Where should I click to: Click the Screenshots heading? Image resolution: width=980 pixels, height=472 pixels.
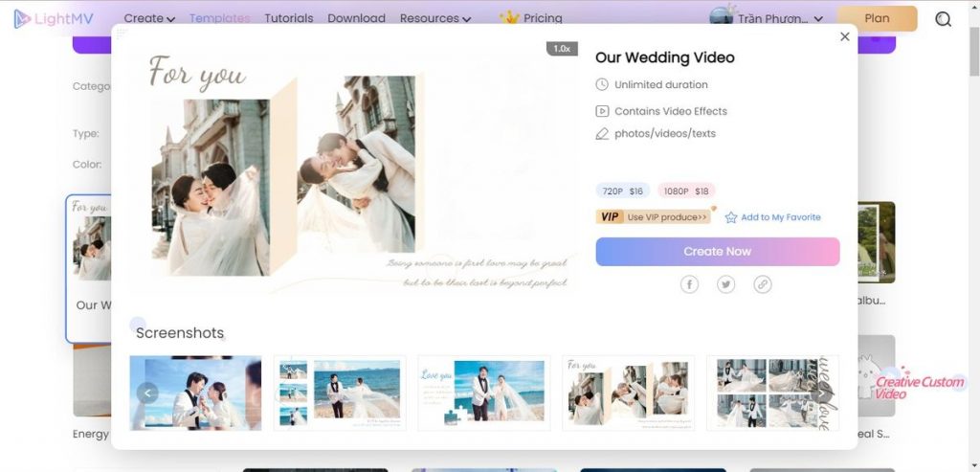[x=180, y=333]
